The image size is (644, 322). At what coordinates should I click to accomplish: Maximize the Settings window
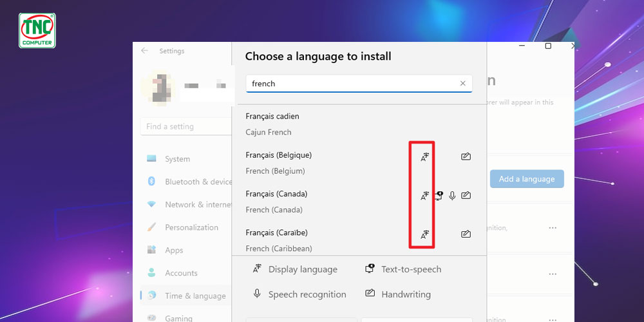(x=548, y=46)
